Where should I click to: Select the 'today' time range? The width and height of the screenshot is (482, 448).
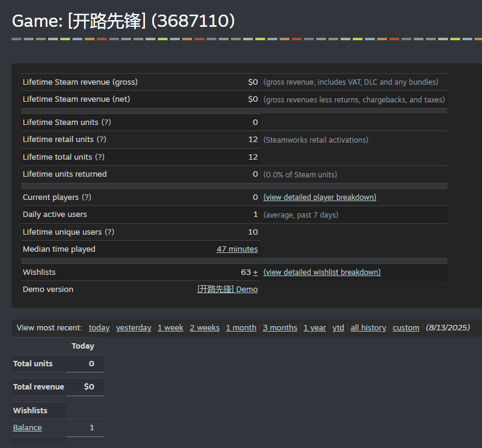tap(99, 328)
